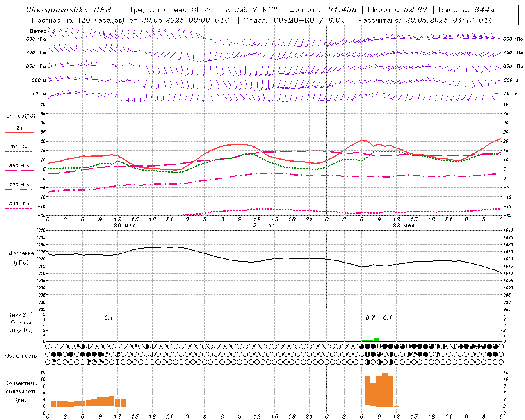Click the right 1010 pressure axis value
525x420 pixels.
[508, 273]
